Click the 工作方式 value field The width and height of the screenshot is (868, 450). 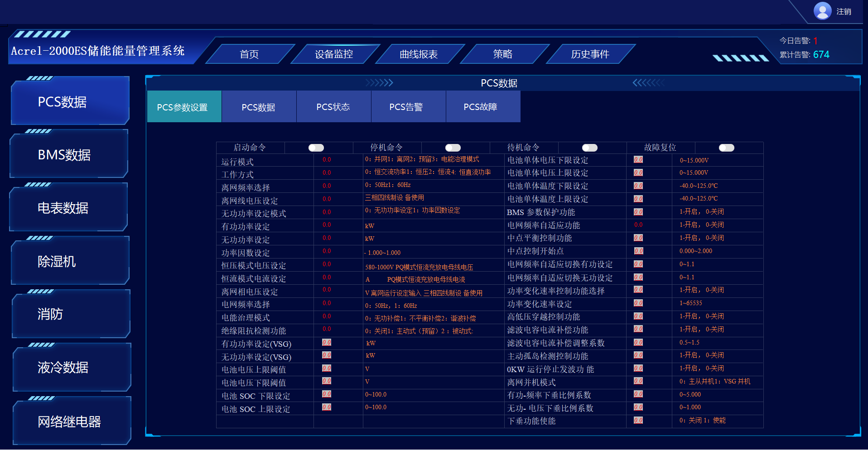(x=327, y=173)
